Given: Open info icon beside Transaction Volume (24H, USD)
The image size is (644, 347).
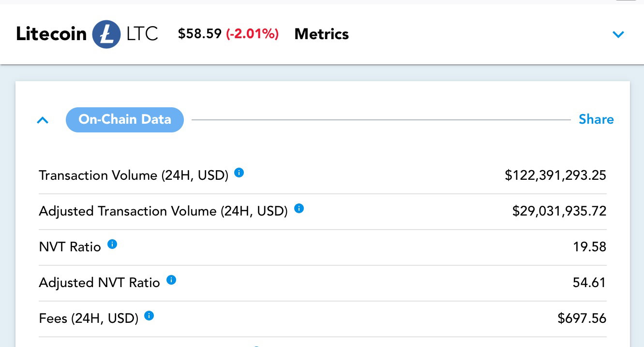Looking at the screenshot, I should (x=239, y=173).
